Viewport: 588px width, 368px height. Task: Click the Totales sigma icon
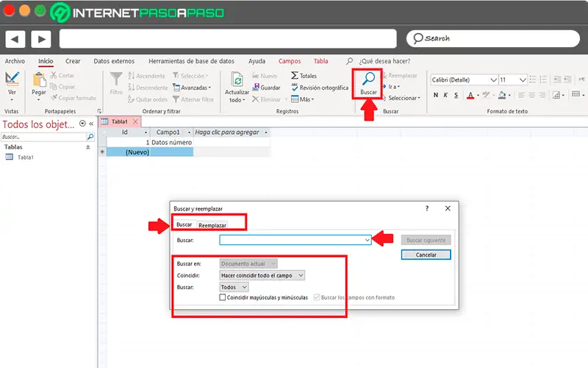[295, 76]
